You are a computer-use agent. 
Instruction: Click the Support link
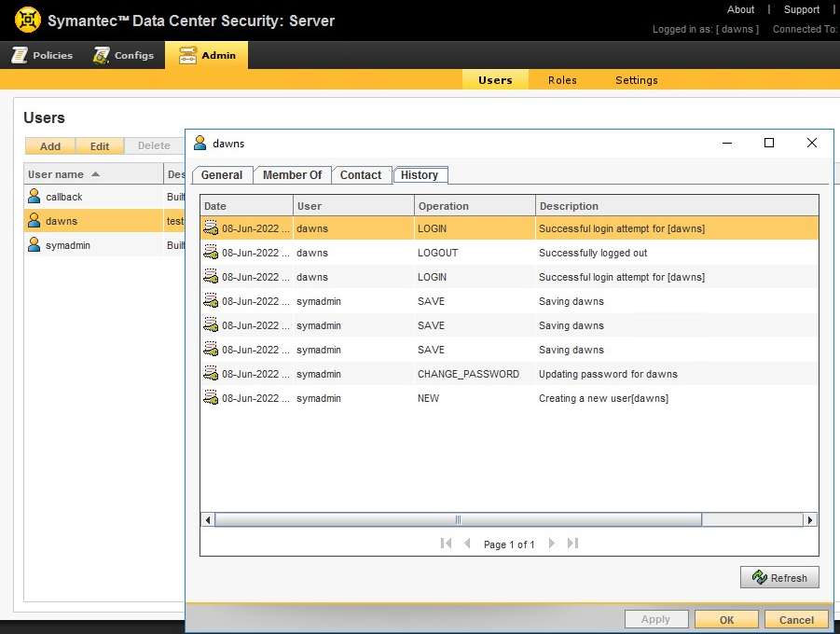click(x=802, y=9)
